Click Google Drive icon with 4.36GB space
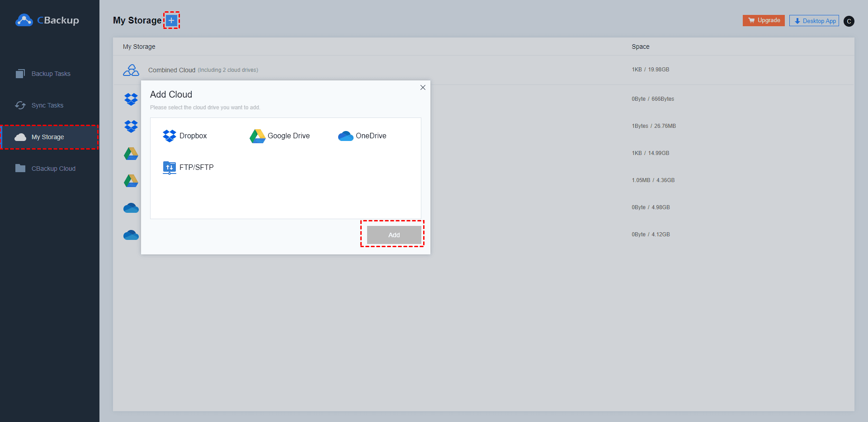The width and height of the screenshot is (868, 422). tap(131, 181)
